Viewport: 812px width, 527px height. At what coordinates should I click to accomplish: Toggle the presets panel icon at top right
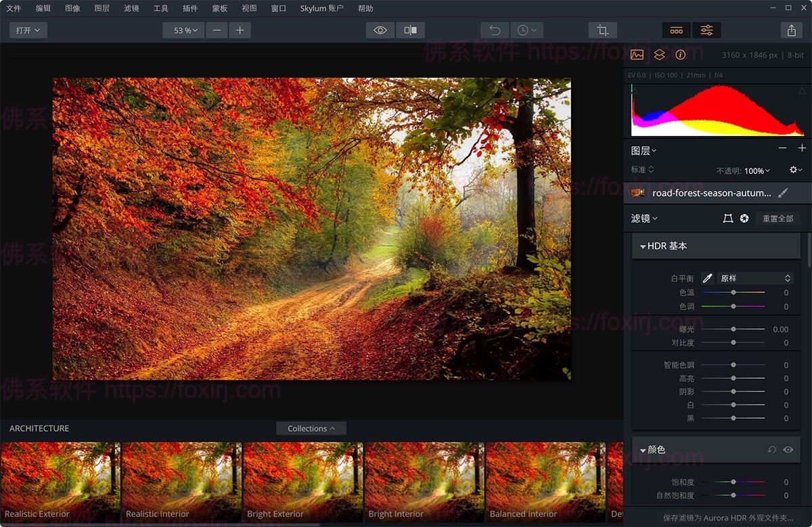677,30
